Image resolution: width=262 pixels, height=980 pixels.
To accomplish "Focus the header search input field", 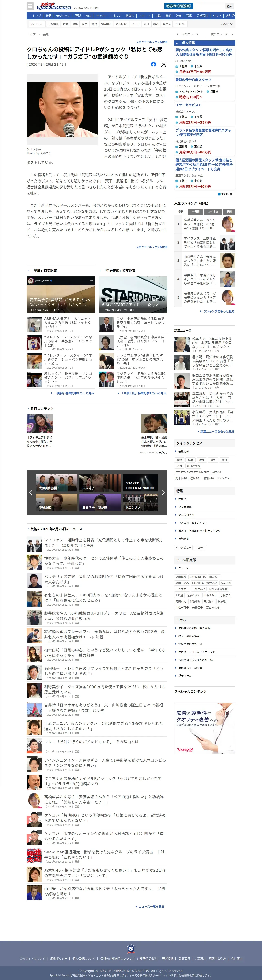I will [x=211, y=6].
